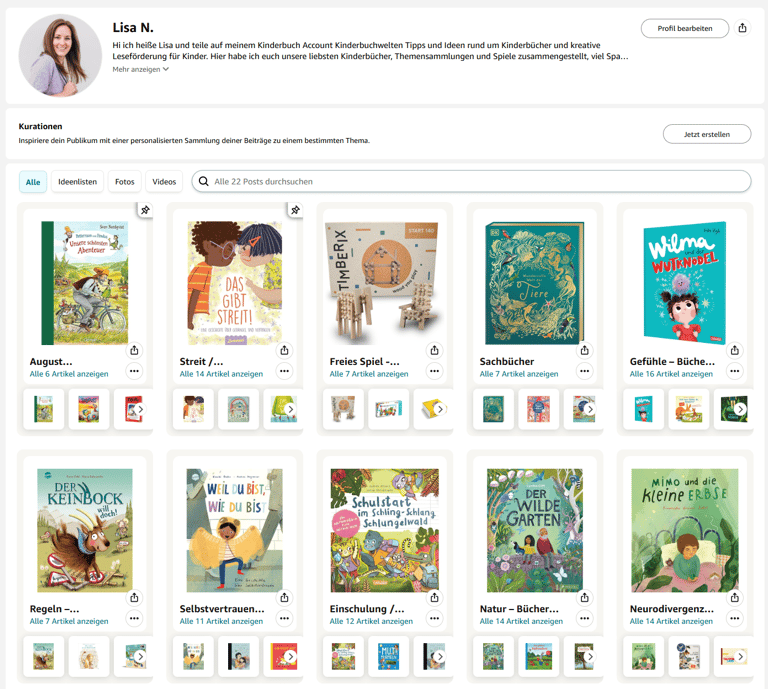Open Alle 6 Artikel anzeigen link
This screenshot has height=689, width=768.
click(69, 374)
